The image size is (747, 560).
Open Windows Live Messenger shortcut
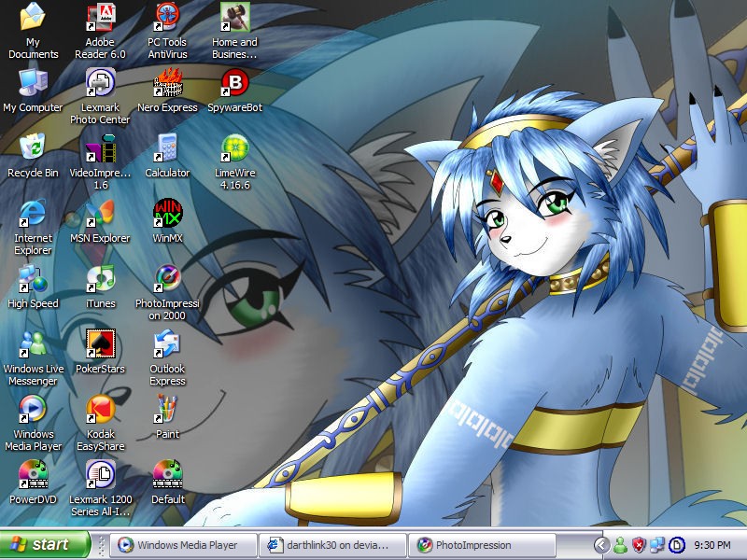[x=33, y=343]
